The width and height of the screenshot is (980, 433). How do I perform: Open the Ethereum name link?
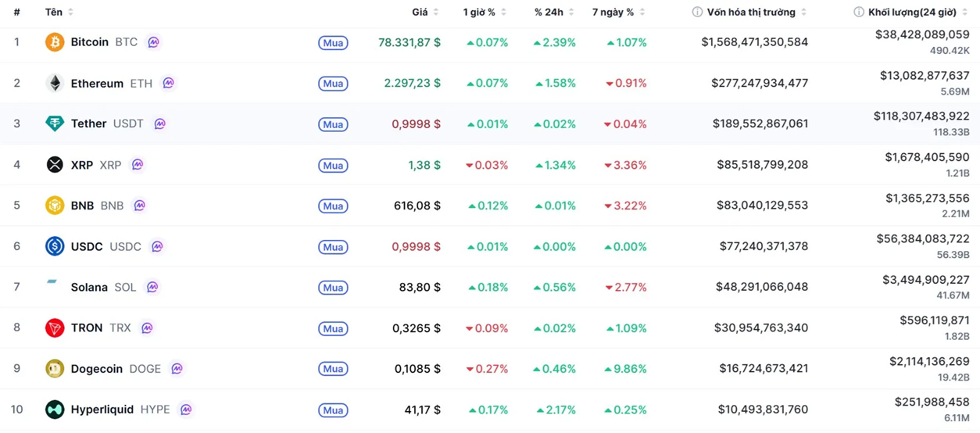point(97,83)
